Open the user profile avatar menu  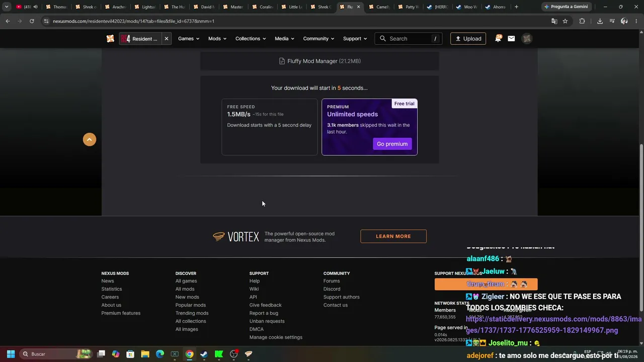[x=527, y=39]
